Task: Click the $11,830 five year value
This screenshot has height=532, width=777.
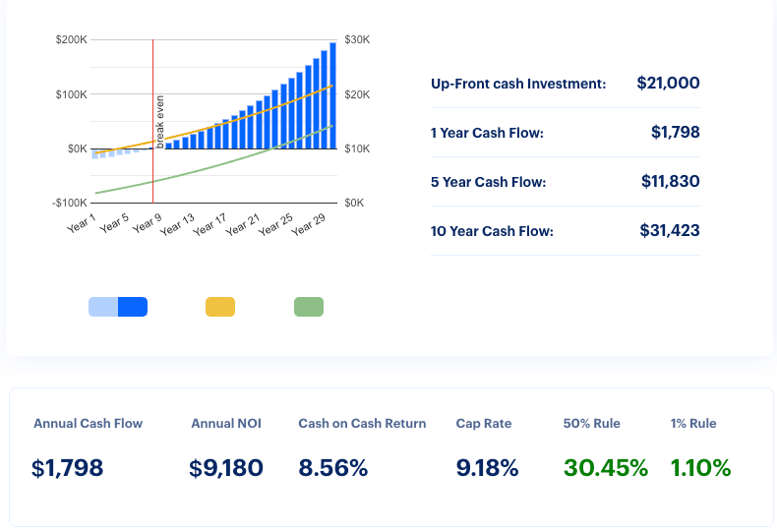Action: pos(670,182)
